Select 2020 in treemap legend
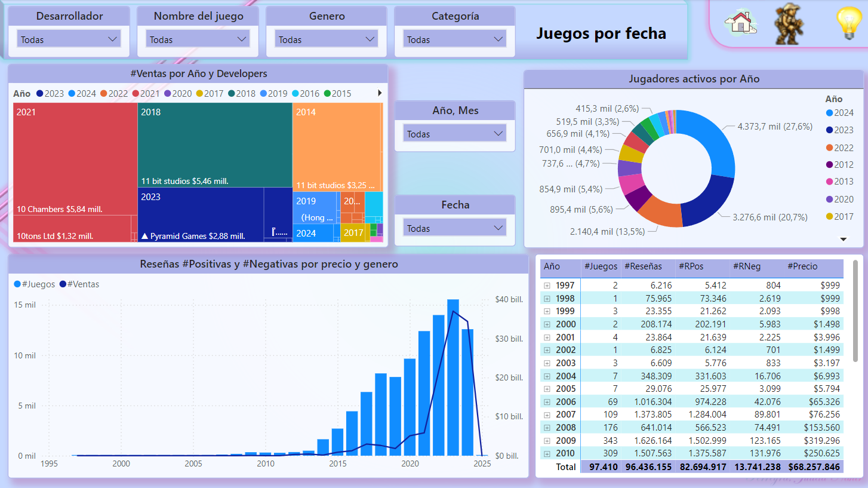The image size is (868, 488). (x=178, y=93)
